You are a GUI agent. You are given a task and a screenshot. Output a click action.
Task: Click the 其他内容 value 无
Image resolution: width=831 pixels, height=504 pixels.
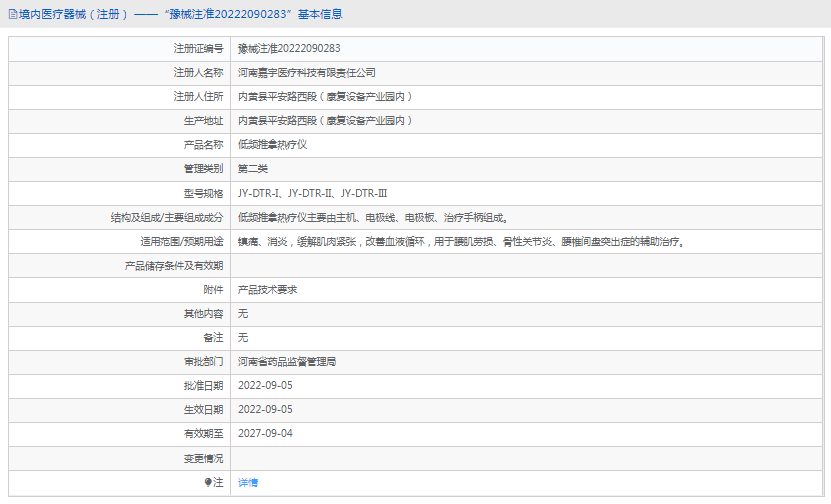[x=243, y=314]
